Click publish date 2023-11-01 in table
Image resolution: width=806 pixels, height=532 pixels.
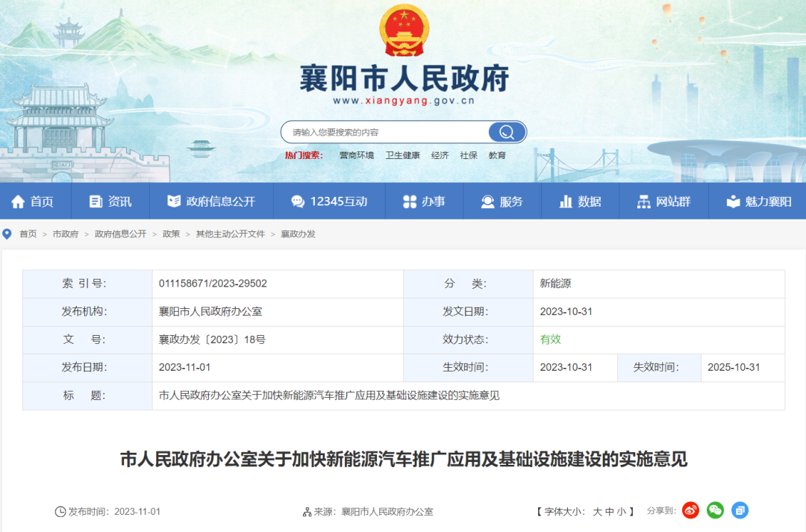(184, 367)
